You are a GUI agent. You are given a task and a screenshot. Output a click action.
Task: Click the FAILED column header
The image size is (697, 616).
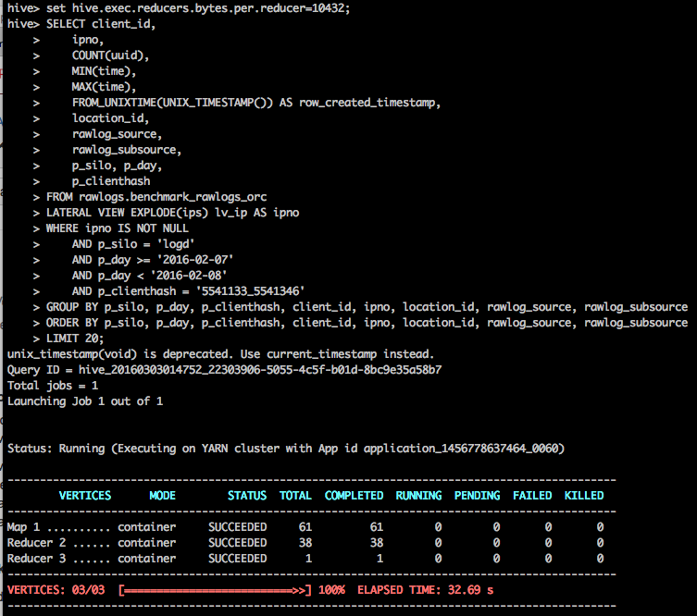pos(531,496)
